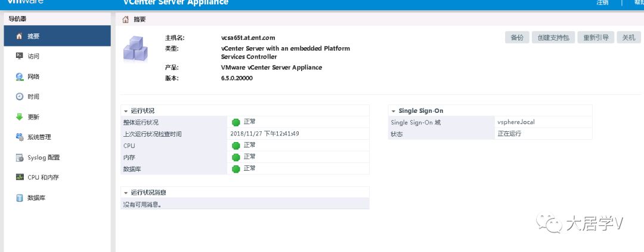Click the 摘要 breadcrumb title

click(x=140, y=19)
